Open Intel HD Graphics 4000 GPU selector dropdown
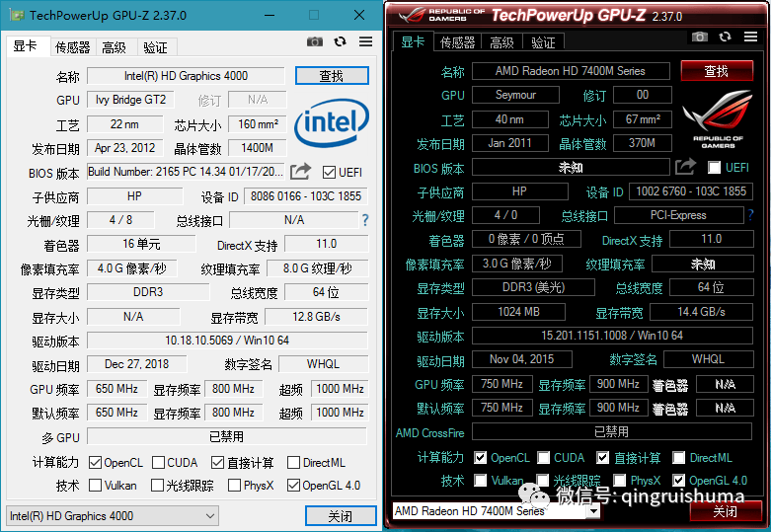The height and width of the screenshot is (532, 771). 113,516
